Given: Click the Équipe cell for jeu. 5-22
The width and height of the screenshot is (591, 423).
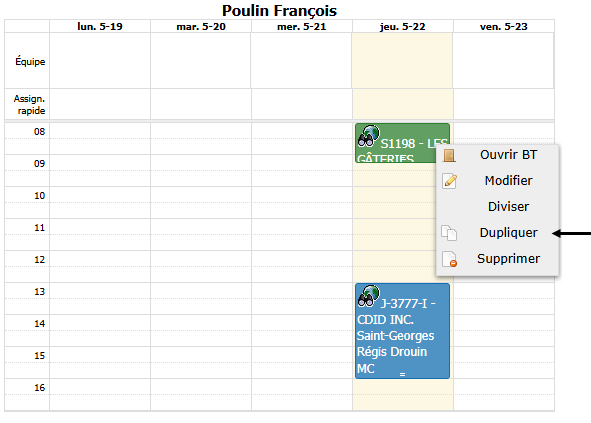Looking at the screenshot, I should click(x=402, y=61).
